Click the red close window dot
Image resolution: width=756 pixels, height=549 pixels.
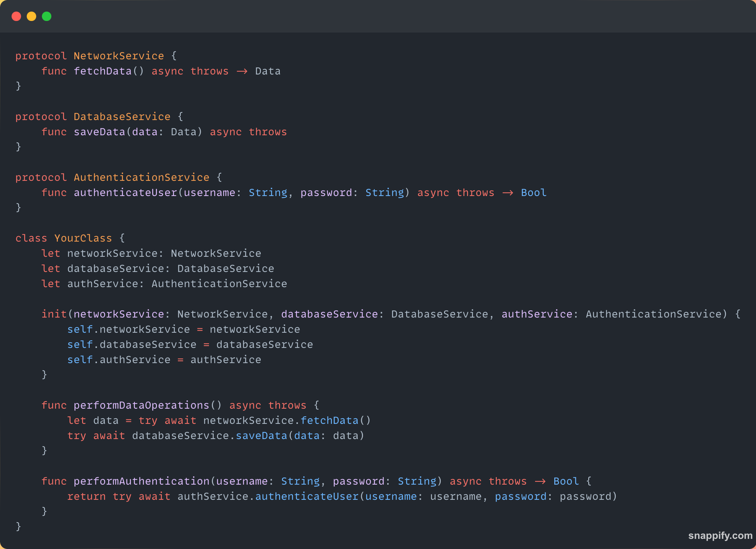pos(16,16)
